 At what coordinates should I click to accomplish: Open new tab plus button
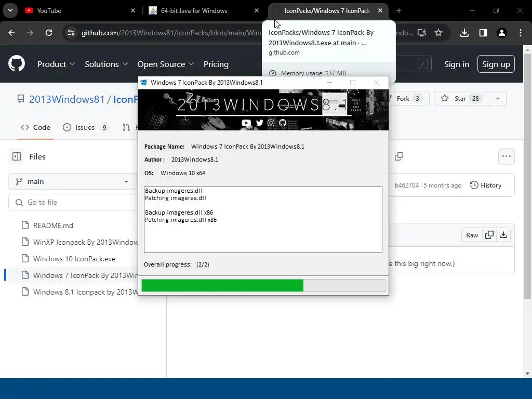pyautogui.click(x=399, y=10)
